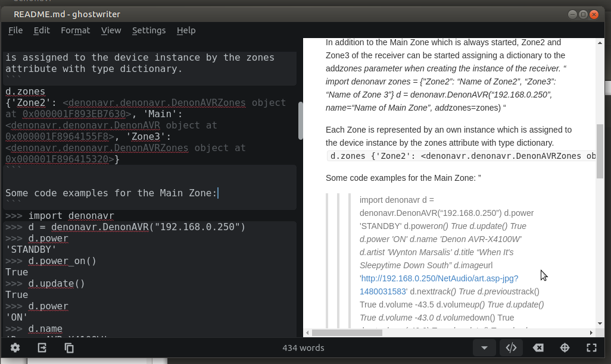The height and width of the screenshot is (364, 611).
Task: Click the 434 words counter
Action: (x=303, y=347)
